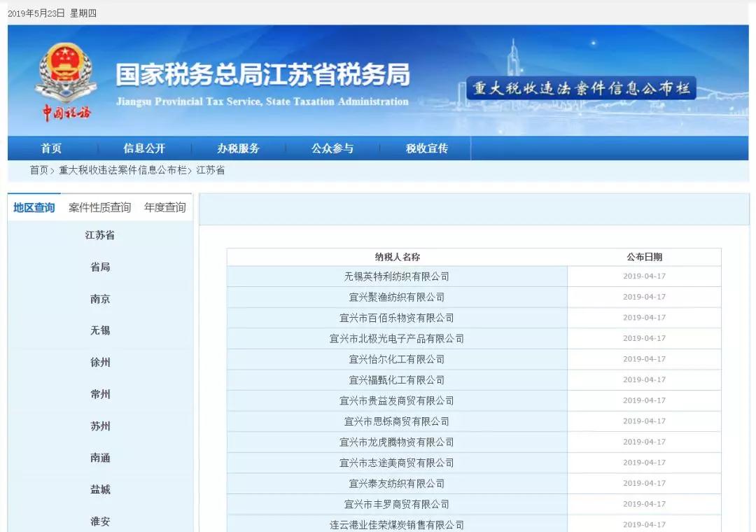Switch to the 案件性质查询 tab
Image resolution: width=756 pixels, height=532 pixels.
(100, 207)
